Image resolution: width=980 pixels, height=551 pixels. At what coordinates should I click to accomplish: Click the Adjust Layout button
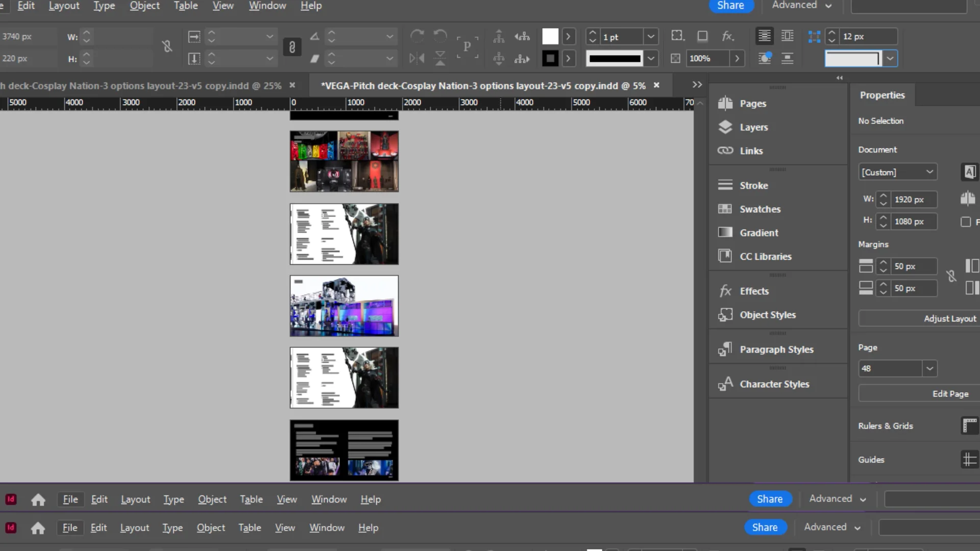[x=950, y=318]
